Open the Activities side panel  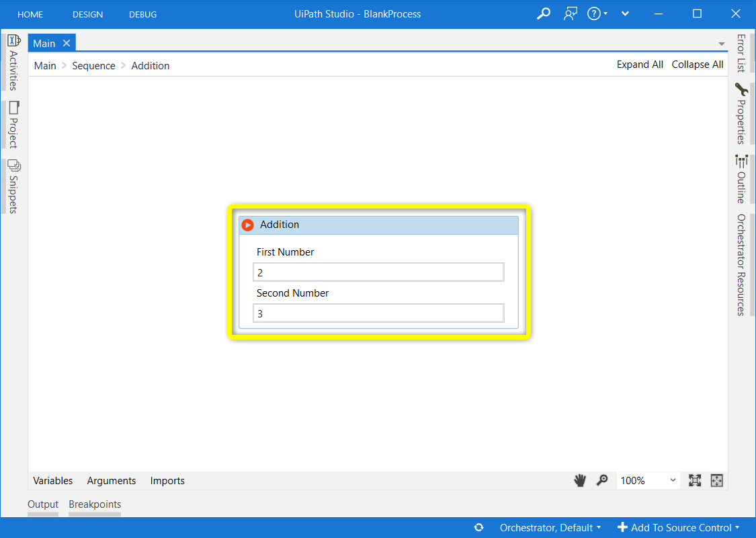(13, 63)
